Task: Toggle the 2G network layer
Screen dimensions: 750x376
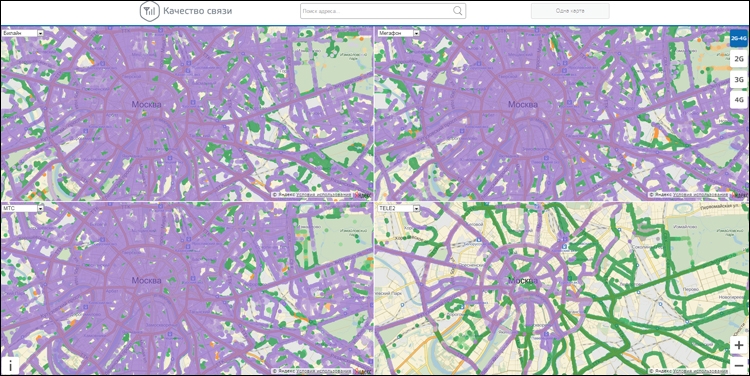Action: click(739, 59)
